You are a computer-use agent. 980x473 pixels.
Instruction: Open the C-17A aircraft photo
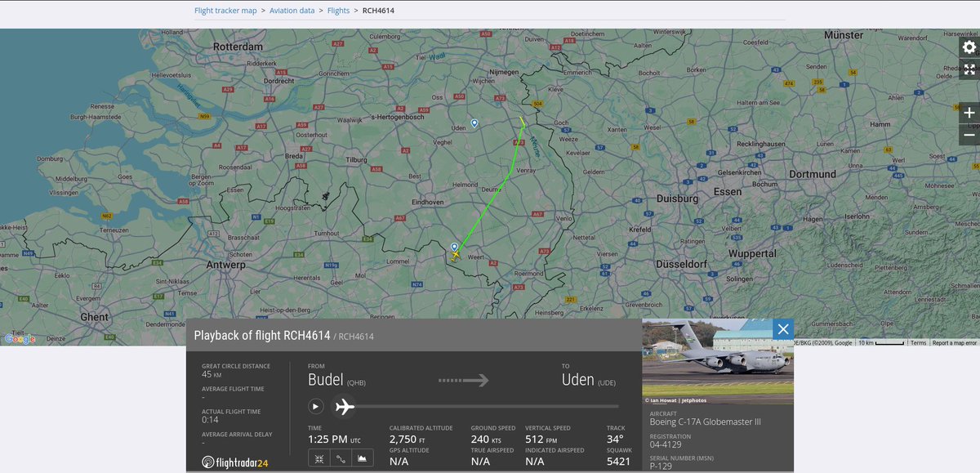[x=718, y=361]
